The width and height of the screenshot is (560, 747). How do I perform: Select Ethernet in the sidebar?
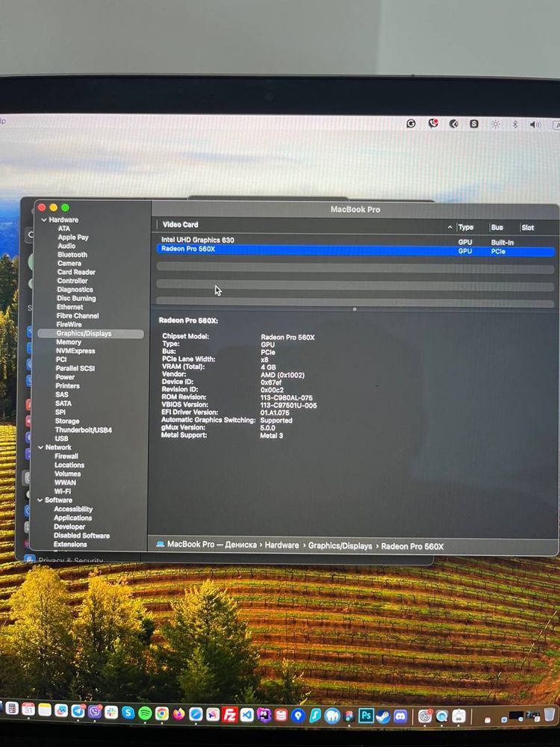coord(70,307)
